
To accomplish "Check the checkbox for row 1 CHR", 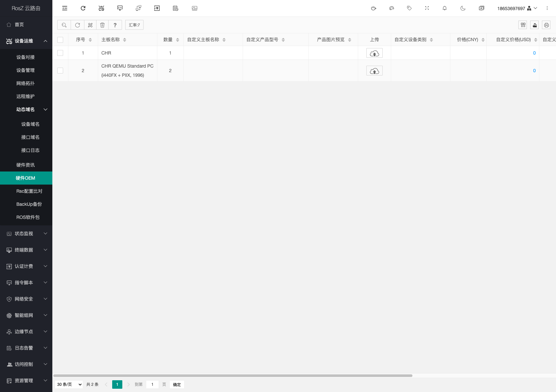I will [60, 53].
